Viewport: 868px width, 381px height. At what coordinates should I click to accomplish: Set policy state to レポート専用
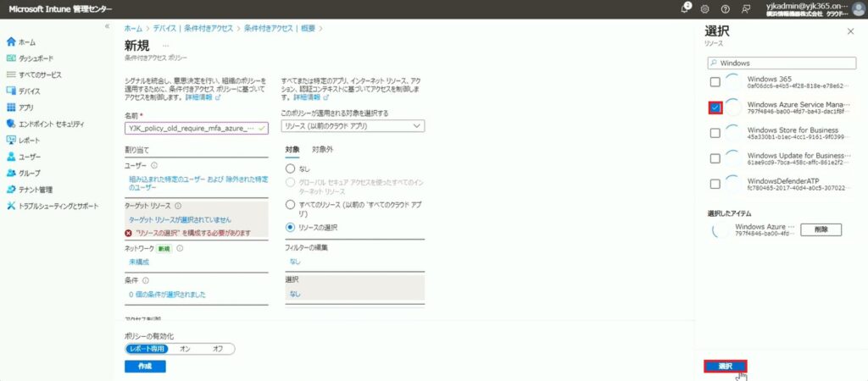click(146, 349)
